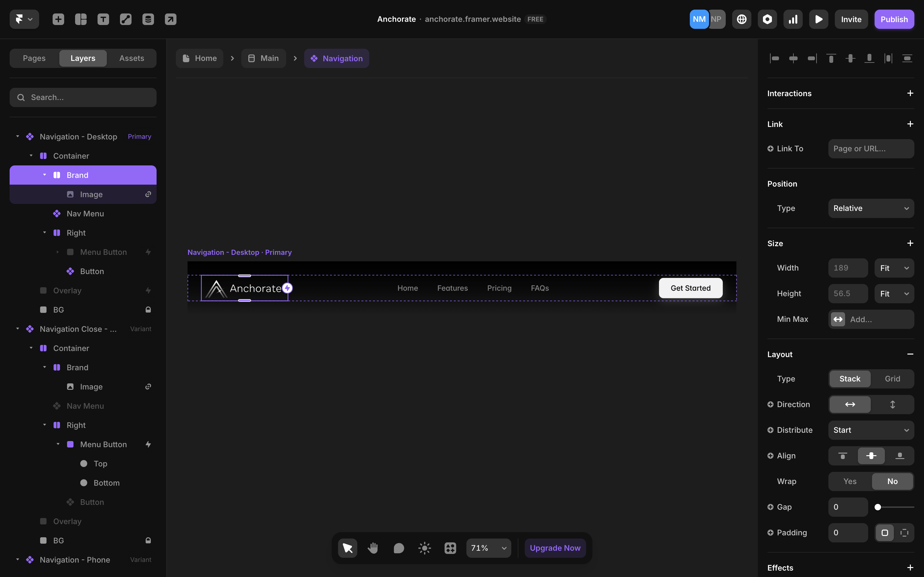The image size is (924, 577).
Task: Switch Layout type to Grid
Action: 892,379
